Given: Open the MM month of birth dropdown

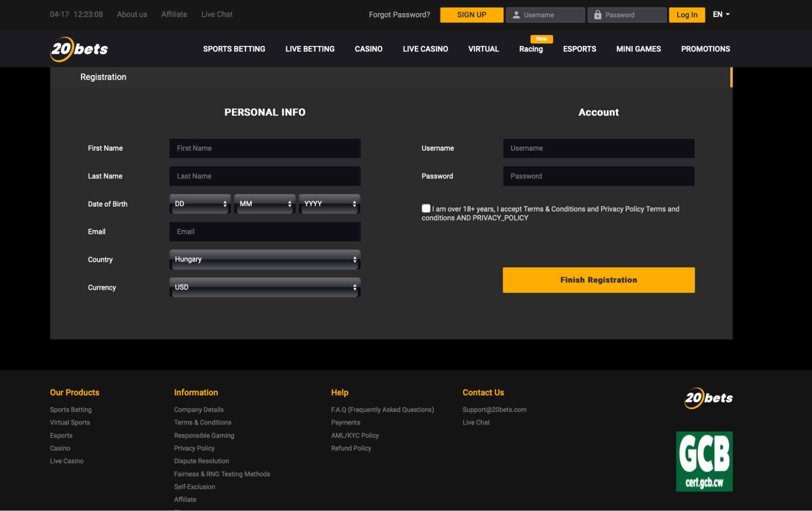Looking at the screenshot, I should (x=265, y=204).
